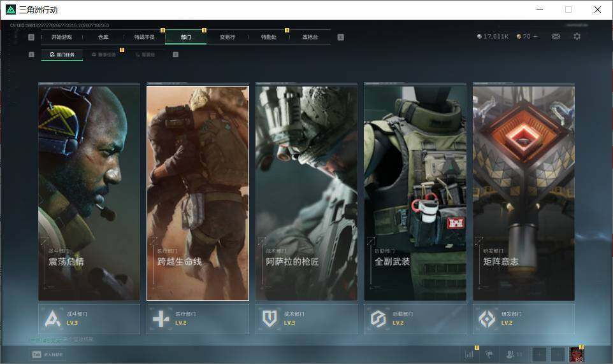Viewport: 613px width, 364px height.
Task: Open the player avatar portrait
Action: (576, 354)
